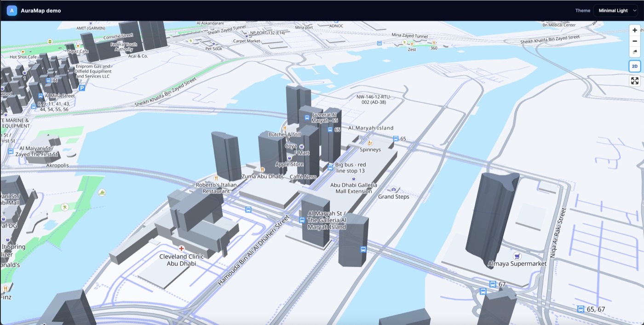Click the Mina Zayed Tunnel label
This screenshot has height=325, width=644.
[409, 35]
